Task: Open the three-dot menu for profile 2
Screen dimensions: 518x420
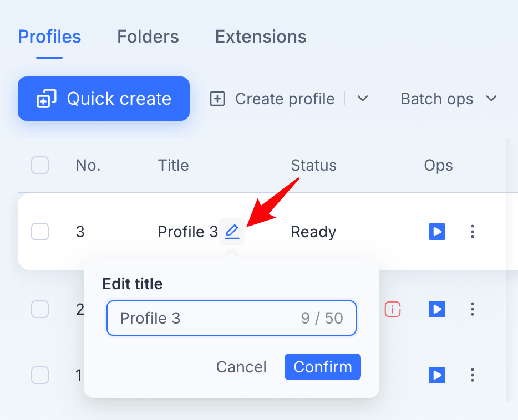Action: (473, 309)
